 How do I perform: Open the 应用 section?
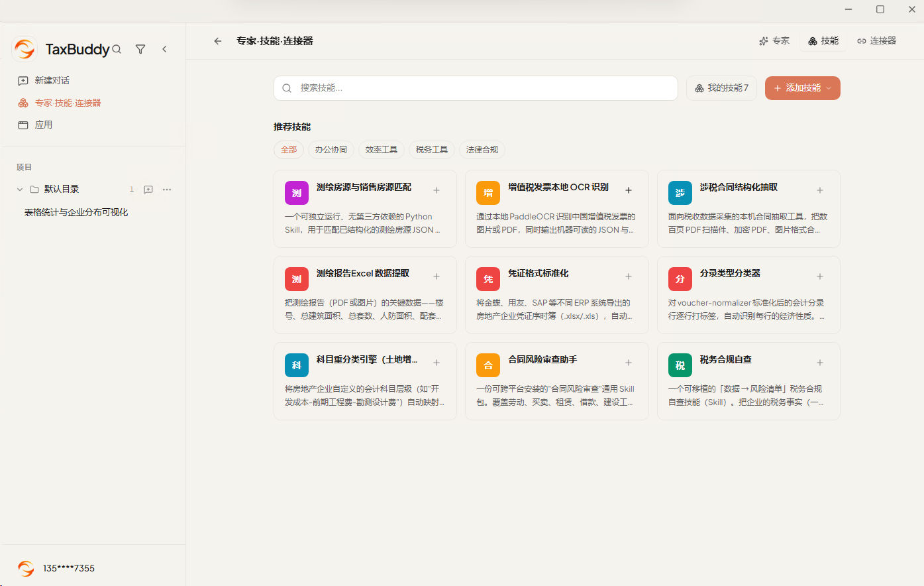click(x=35, y=125)
